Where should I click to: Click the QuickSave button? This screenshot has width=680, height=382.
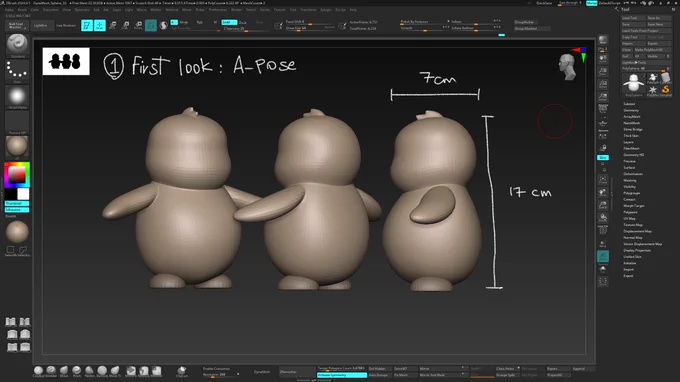tap(544, 3)
